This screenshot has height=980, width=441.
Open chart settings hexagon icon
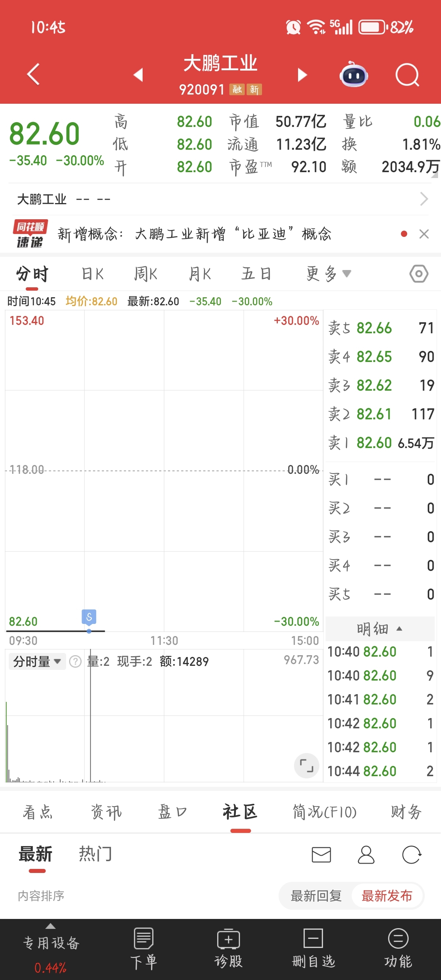pyautogui.click(x=419, y=274)
